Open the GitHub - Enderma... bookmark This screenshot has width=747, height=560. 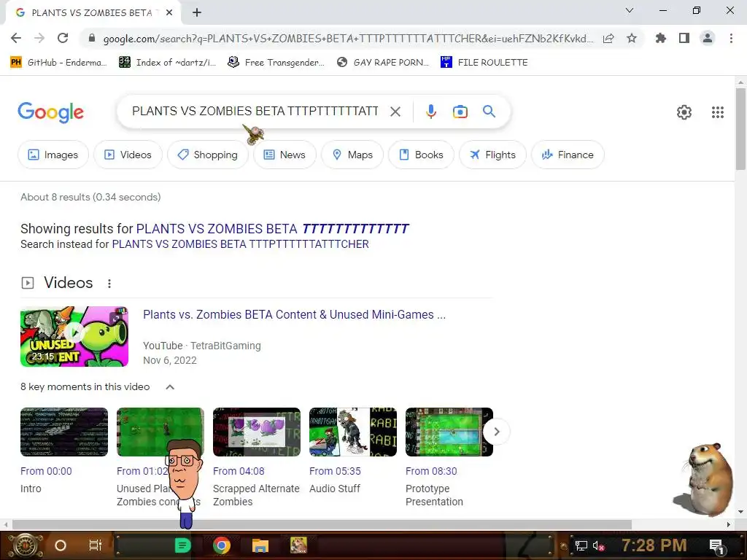click(x=58, y=63)
